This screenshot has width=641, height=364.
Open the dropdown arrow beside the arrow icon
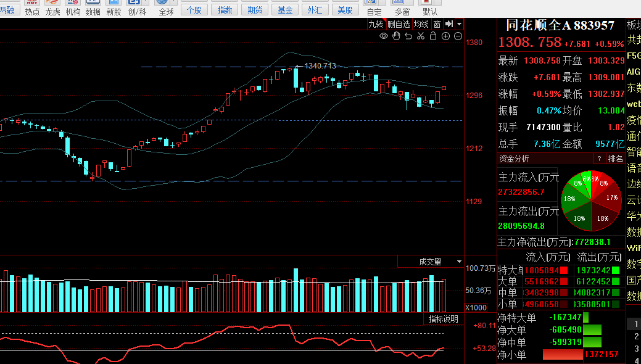click(459, 24)
